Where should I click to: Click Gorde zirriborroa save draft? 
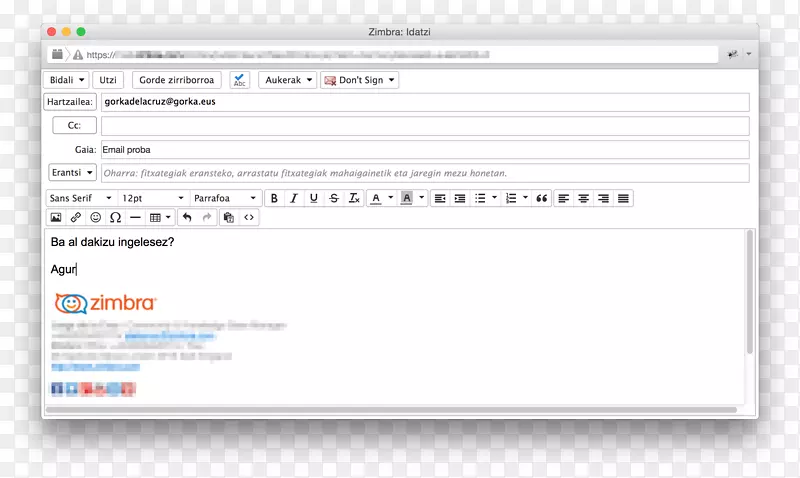177,80
